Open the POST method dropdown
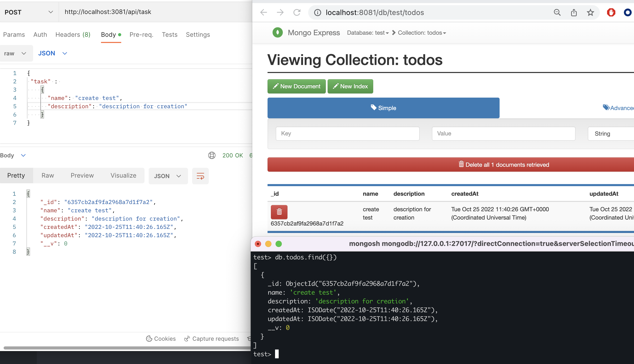Image resolution: width=634 pixels, height=364 pixels. (x=29, y=12)
